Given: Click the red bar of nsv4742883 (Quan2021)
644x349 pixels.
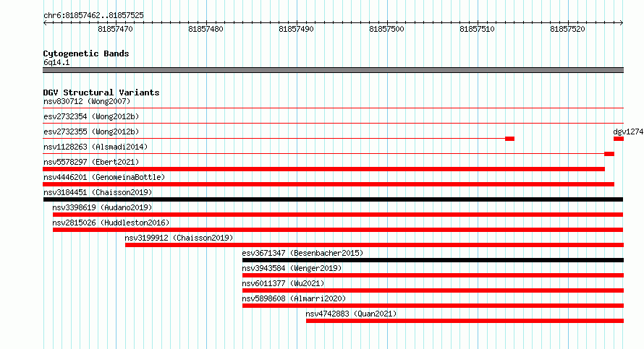Looking at the screenshot, I should click(x=465, y=321).
